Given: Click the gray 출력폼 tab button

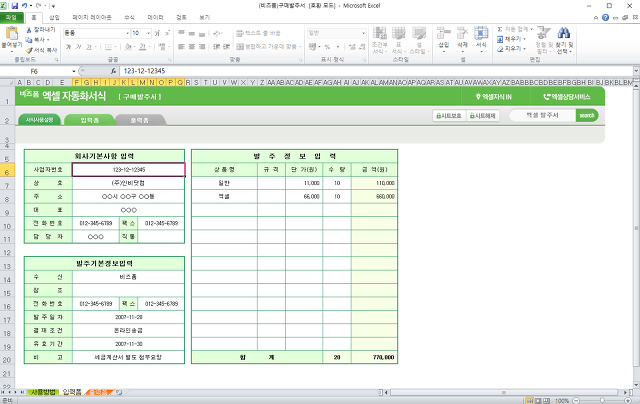Looking at the screenshot, I should click(x=140, y=120).
